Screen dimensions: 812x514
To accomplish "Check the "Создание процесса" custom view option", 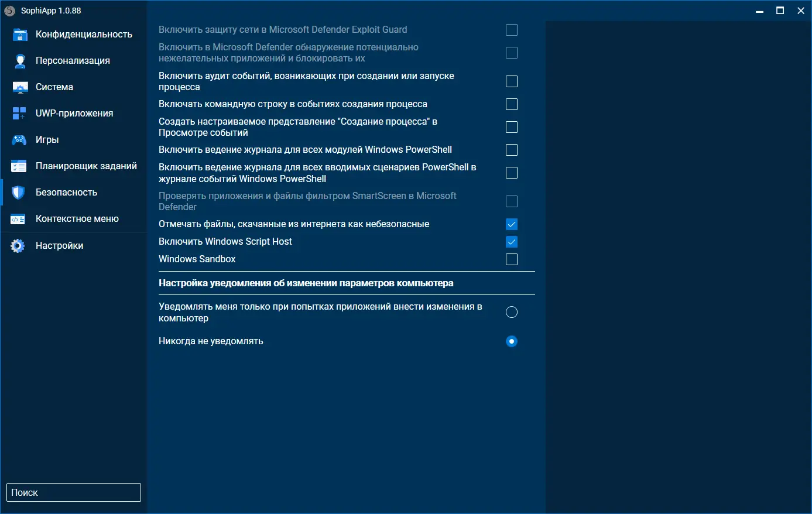I will 512,127.
